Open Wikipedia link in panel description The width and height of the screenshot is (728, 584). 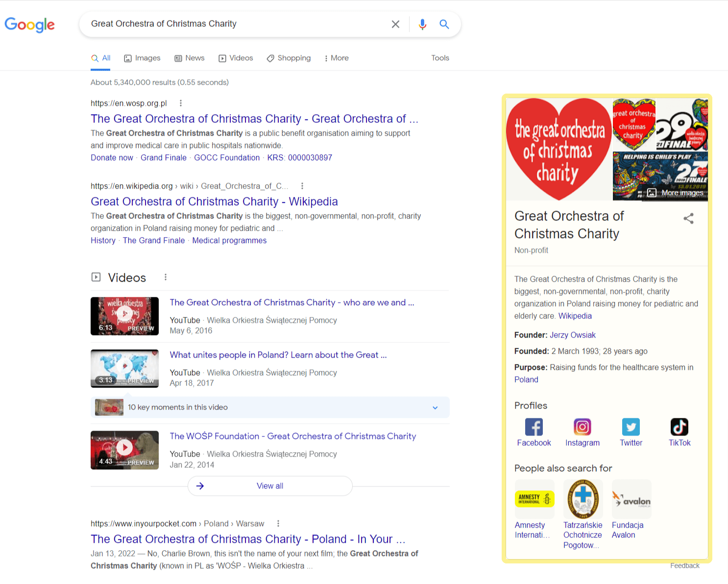point(575,316)
